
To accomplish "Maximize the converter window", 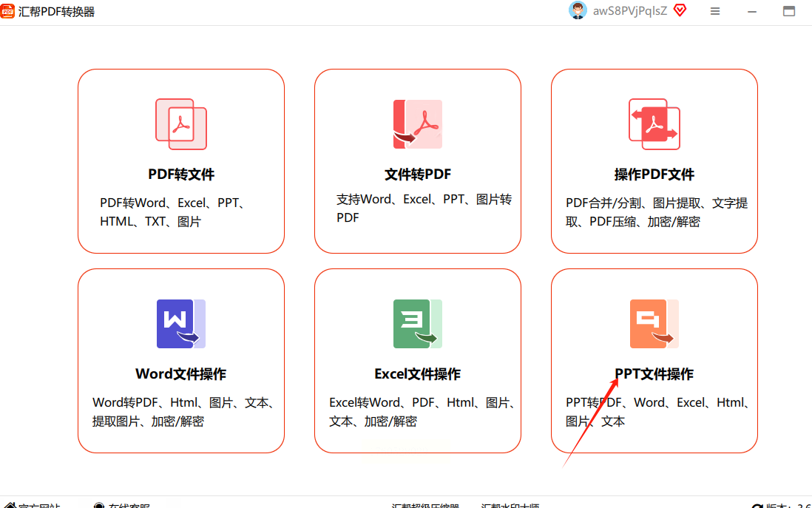I will tap(789, 12).
